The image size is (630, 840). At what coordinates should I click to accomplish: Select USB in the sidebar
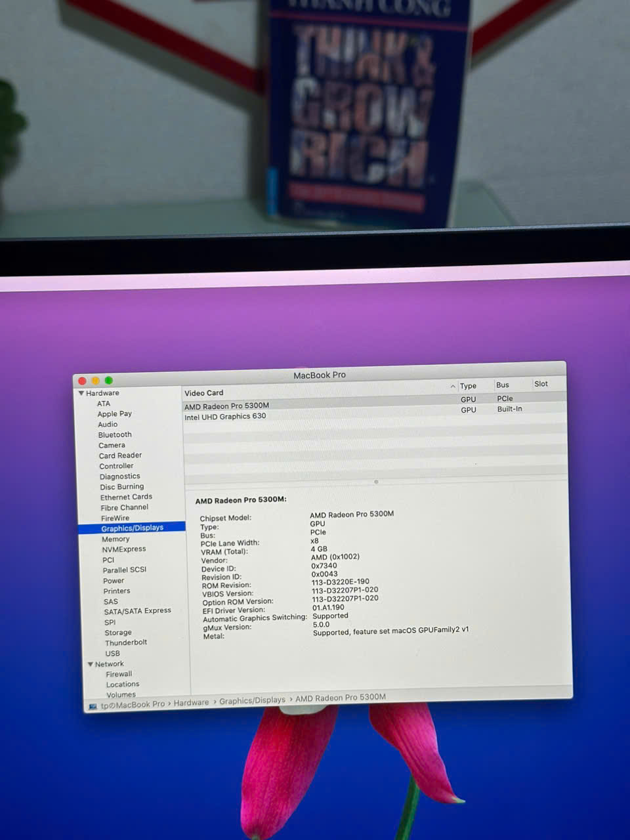point(112,654)
